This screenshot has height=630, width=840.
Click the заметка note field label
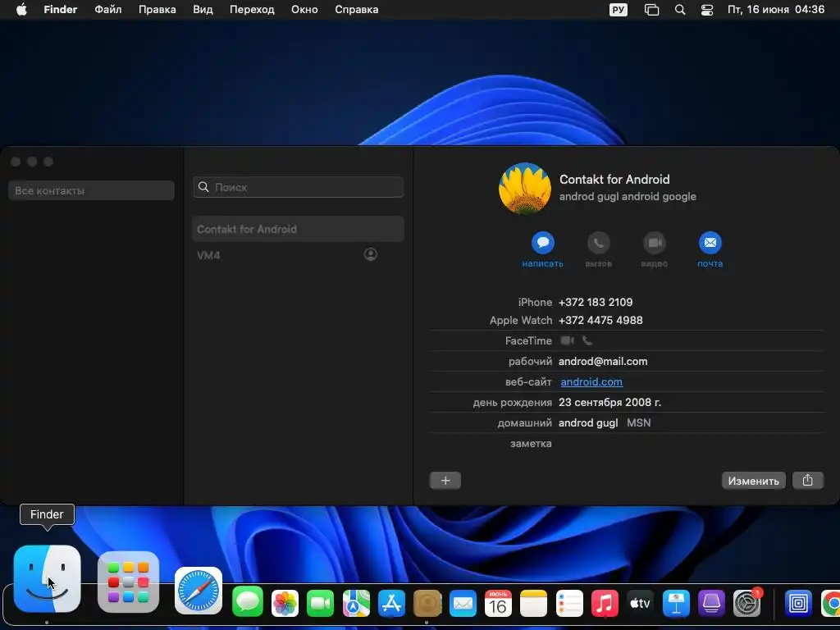click(531, 444)
